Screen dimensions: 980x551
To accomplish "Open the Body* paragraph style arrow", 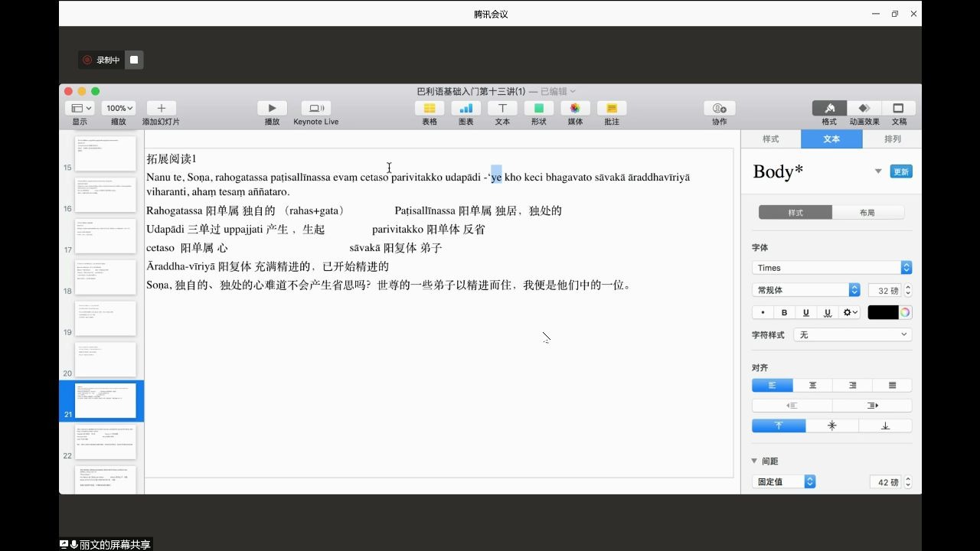I will tap(878, 171).
